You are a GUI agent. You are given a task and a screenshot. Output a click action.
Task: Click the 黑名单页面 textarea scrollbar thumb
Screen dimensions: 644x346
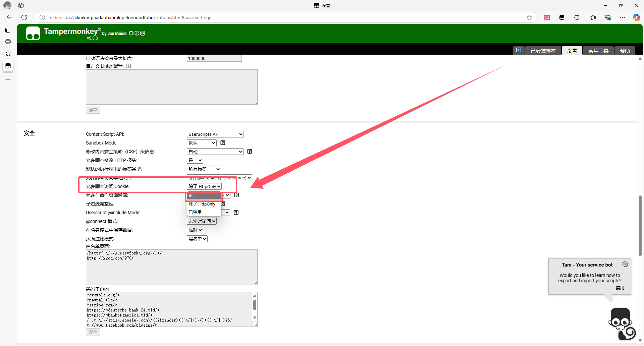pyautogui.click(x=255, y=305)
